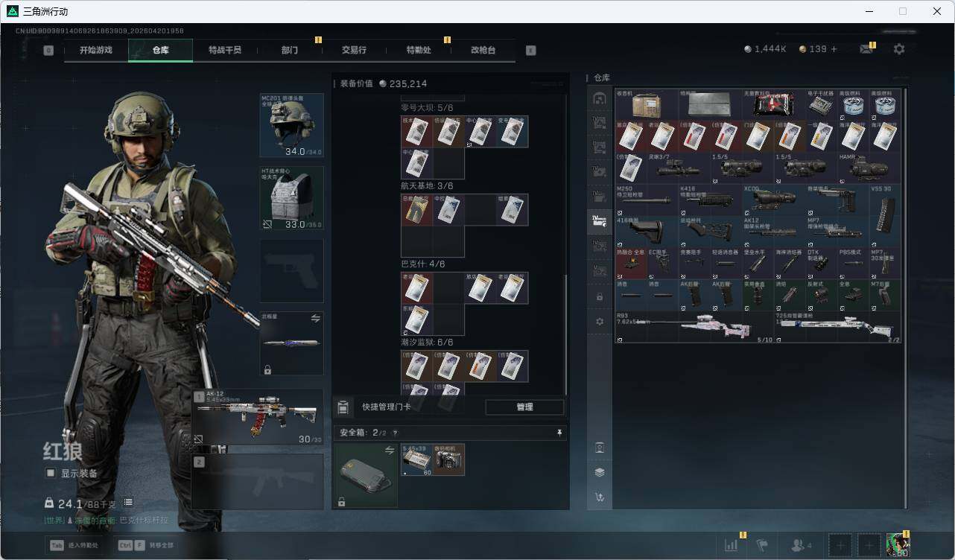The height and width of the screenshot is (560, 955).
Task: Click the locked warehouse page padlock icon
Action: click(600, 296)
